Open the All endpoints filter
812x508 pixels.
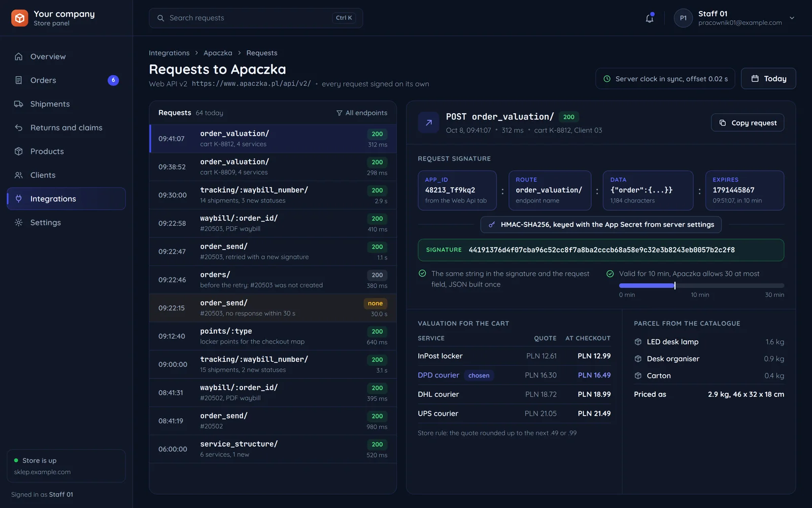[362, 113]
